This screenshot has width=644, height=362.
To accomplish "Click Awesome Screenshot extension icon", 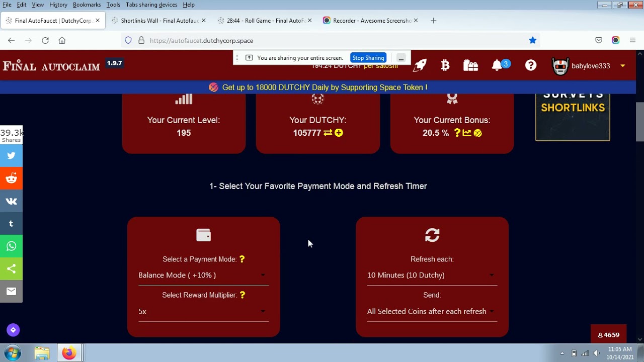I will click(x=615, y=40).
